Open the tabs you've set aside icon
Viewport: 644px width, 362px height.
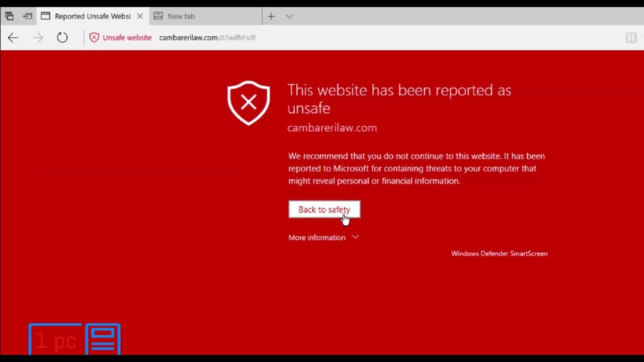(9, 16)
